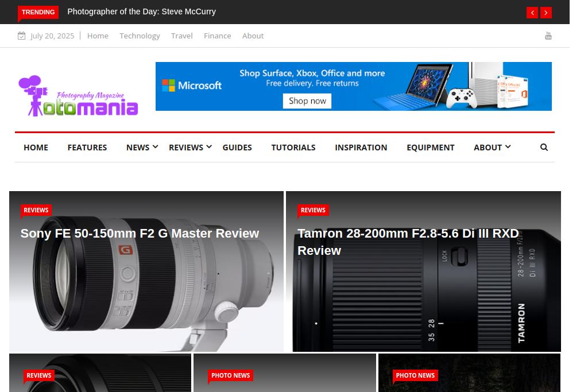
Task: Expand the REVIEWS submenu chevron
Action: (x=209, y=147)
